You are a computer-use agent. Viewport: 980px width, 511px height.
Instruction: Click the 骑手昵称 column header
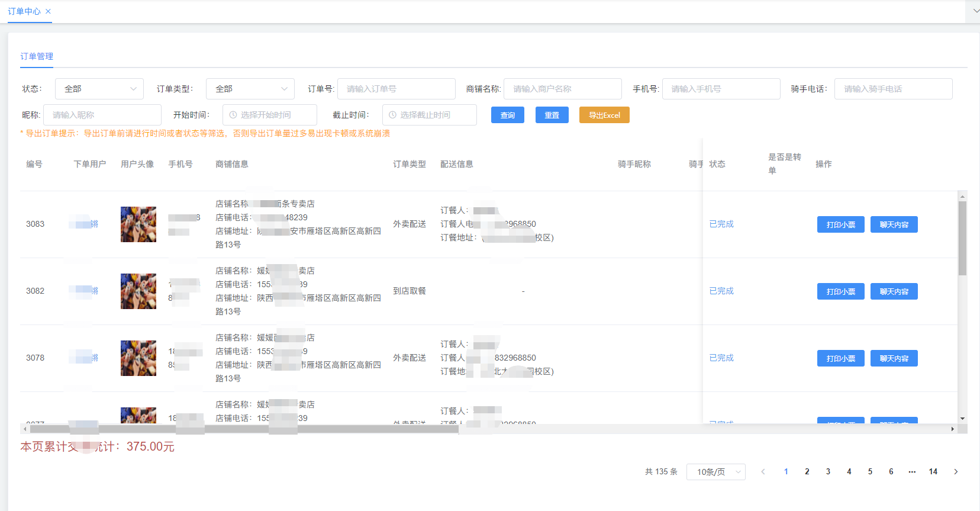634,164
